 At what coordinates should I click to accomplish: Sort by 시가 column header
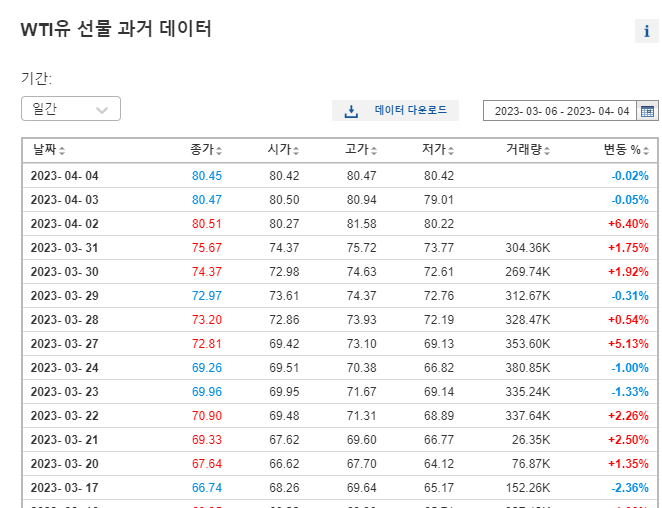tap(283, 149)
